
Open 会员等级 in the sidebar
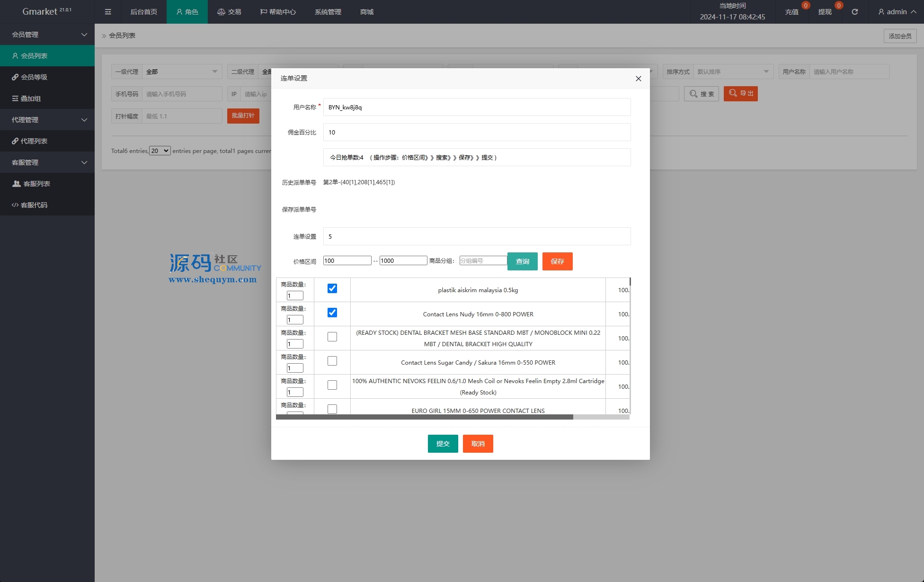point(34,77)
